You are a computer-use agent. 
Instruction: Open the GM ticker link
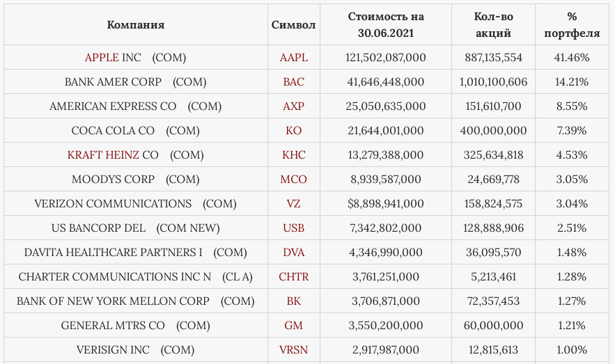[x=293, y=325]
